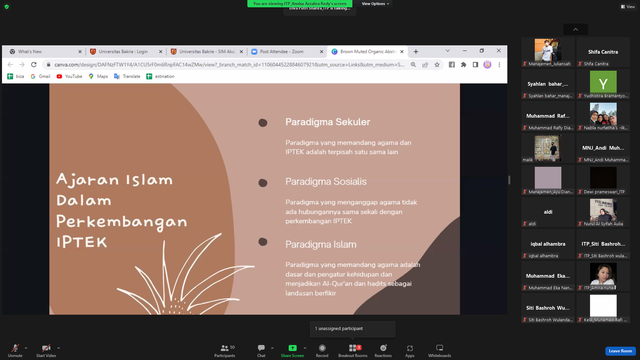Leave the room with Leave Room button
The width and height of the screenshot is (640, 360).
tap(620, 351)
